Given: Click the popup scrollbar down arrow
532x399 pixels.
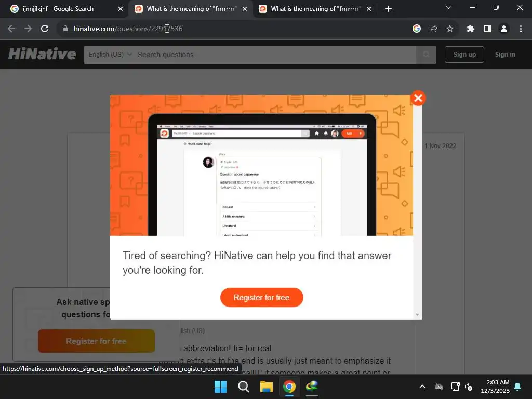Looking at the screenshot, I should 417,314.
